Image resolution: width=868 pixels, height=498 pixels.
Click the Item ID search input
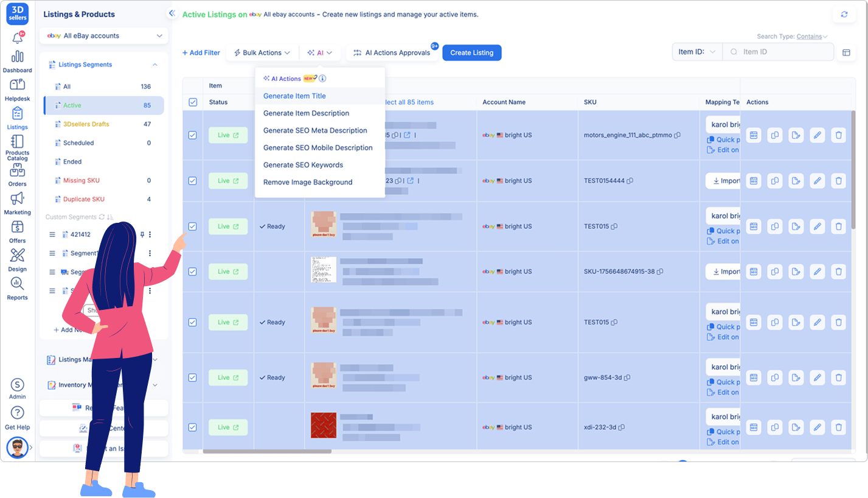[779, 52]
